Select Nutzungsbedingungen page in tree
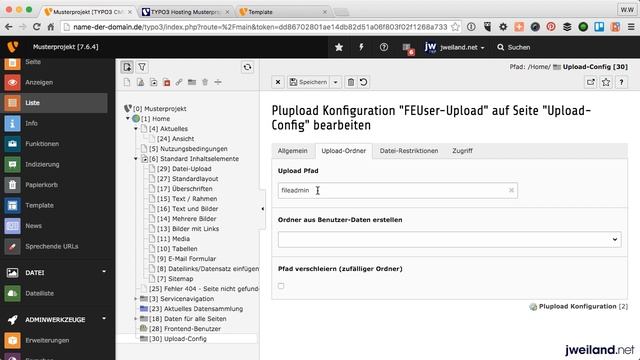Image resolution: width=640 pixels, height=360 pixels. (x=188, y=149)
